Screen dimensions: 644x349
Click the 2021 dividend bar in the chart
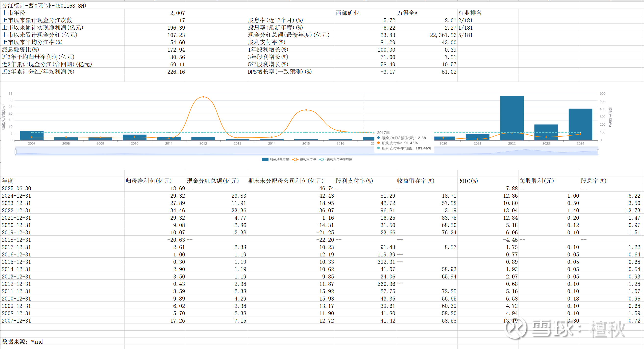coord(478,137)
